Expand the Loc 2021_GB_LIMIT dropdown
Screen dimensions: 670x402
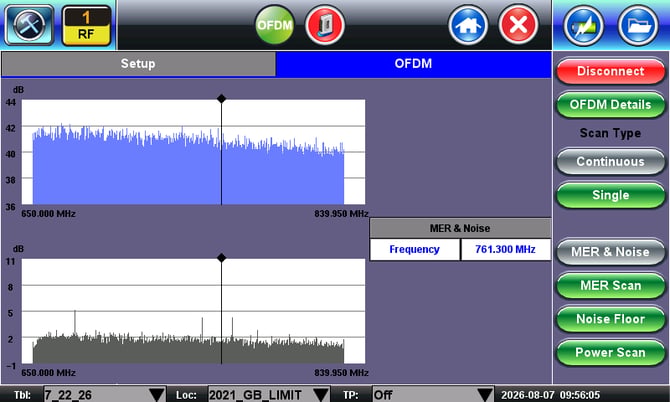click(x=269, y=395)
